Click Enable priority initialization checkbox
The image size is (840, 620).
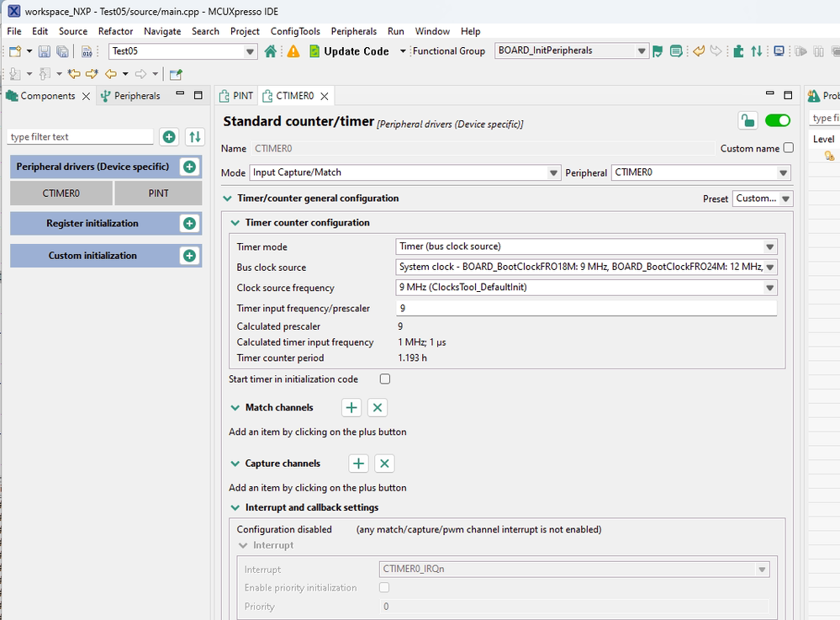coord(384,587)
